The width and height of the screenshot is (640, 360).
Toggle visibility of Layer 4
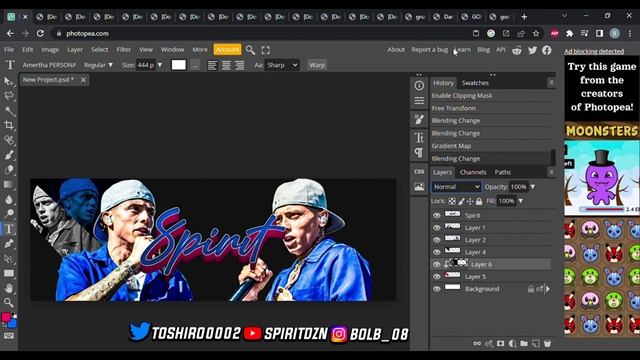click(x=437, y=252)
